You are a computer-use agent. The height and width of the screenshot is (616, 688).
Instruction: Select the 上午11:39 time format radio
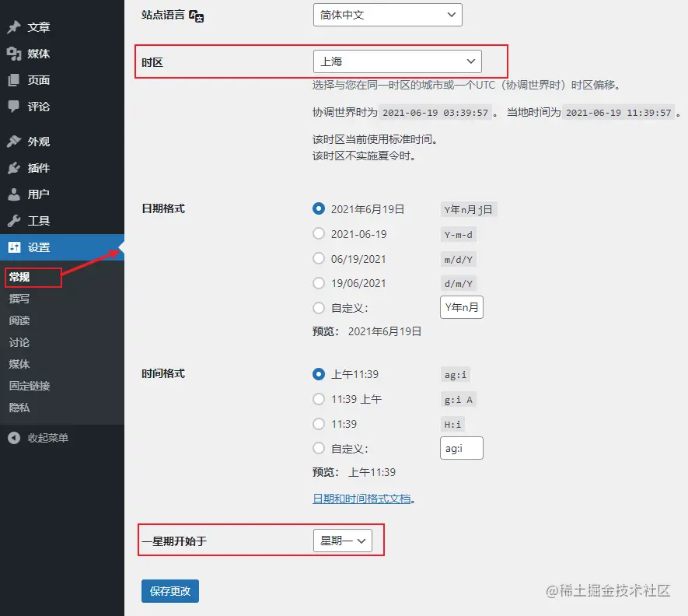[x=319, y=374]
